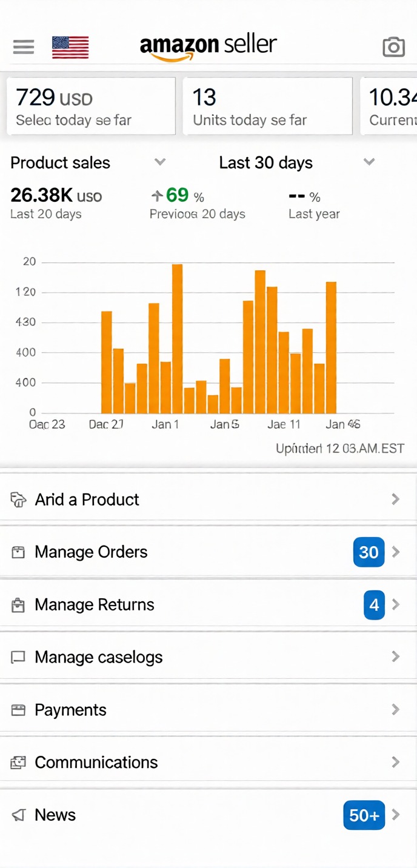Click the tallest orange bar near Jan 1
Viewport: 417px width, 868px height.
177,338
